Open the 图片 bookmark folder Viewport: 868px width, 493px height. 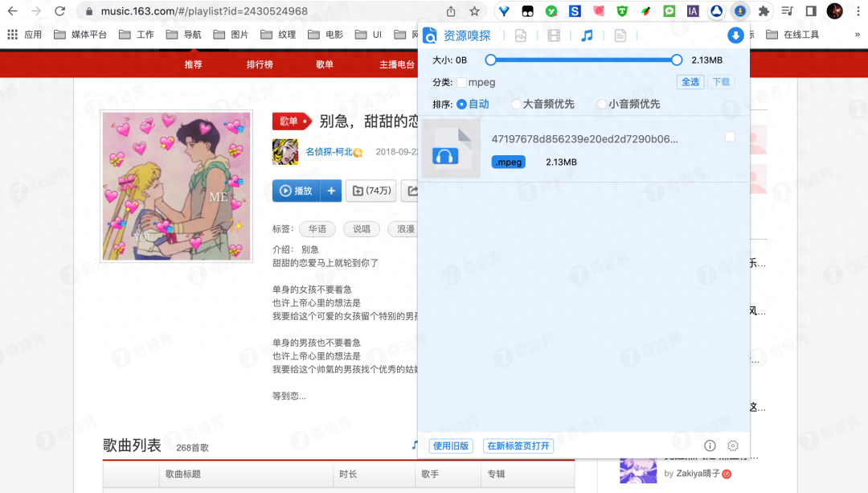(x=231, y=35)
